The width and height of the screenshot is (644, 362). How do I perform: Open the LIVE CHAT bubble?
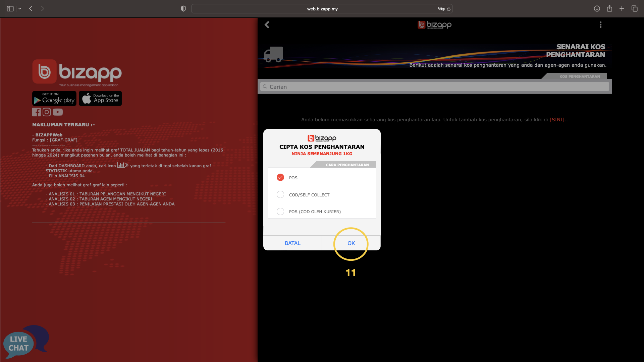26,342
